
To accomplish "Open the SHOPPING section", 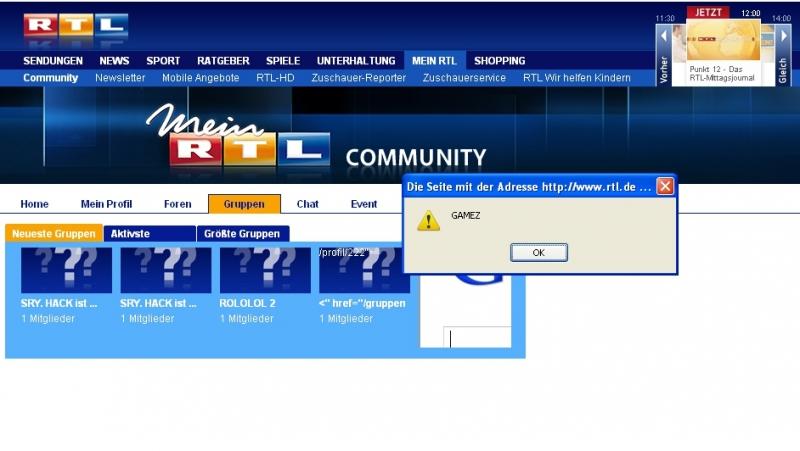I will click(x=499, y=61).
